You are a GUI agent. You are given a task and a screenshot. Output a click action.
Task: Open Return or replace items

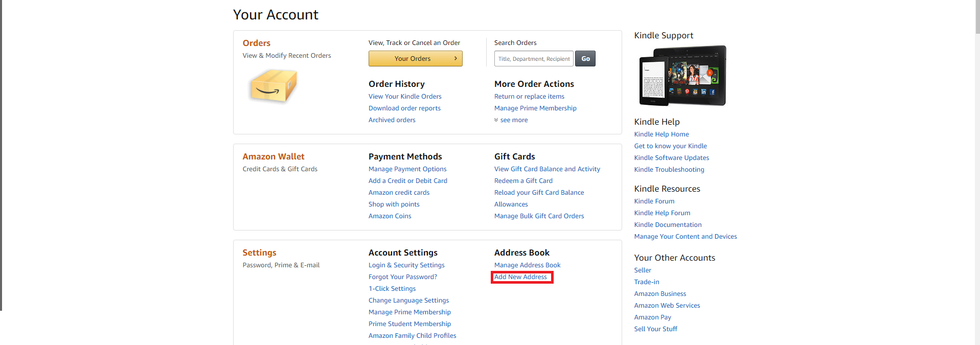click(x=529, y=97)
